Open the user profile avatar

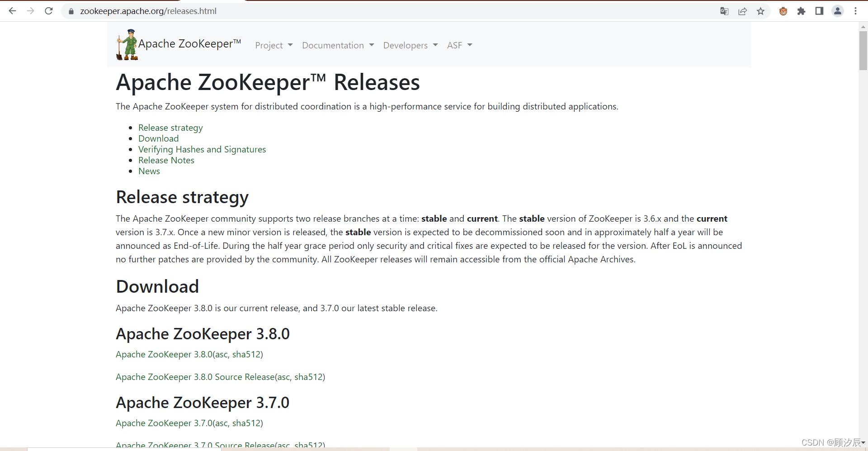click(838, 11)
